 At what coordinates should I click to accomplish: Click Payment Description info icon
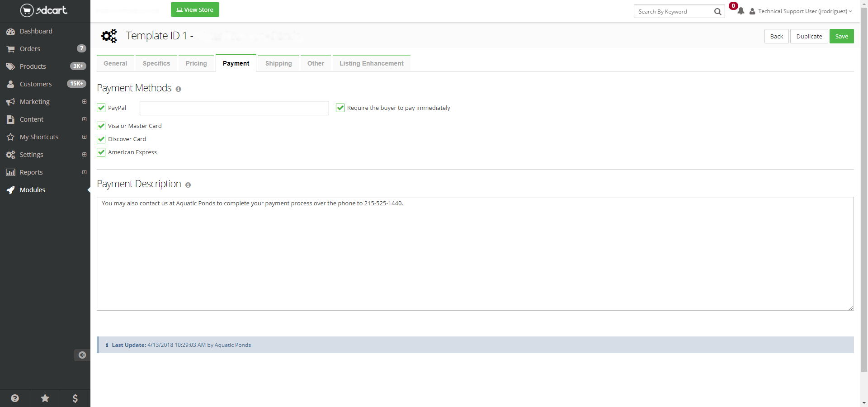tap(188, 185)
